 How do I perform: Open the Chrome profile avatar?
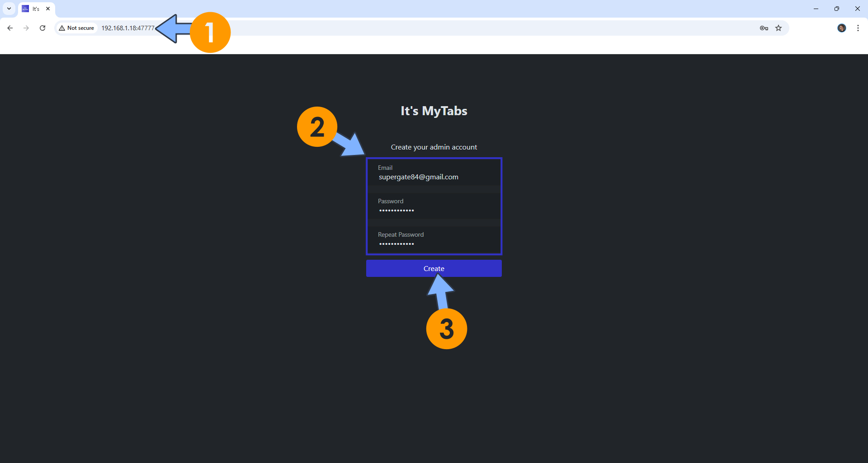842,28
